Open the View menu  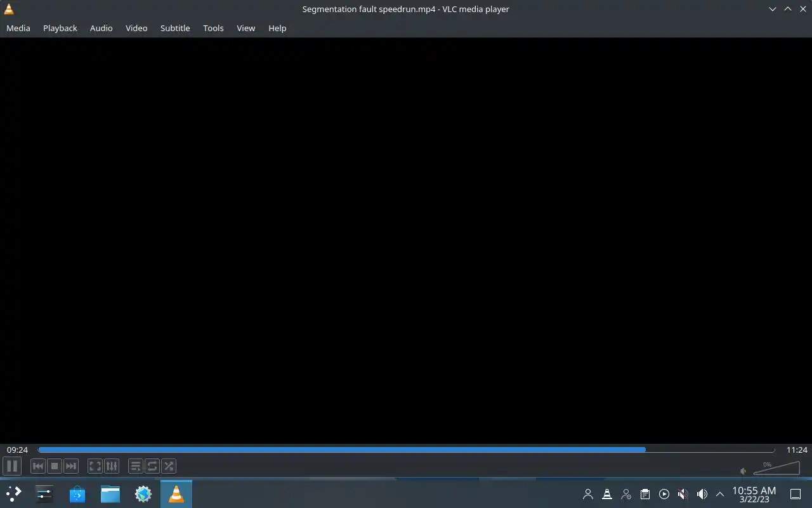pos(246,28)
